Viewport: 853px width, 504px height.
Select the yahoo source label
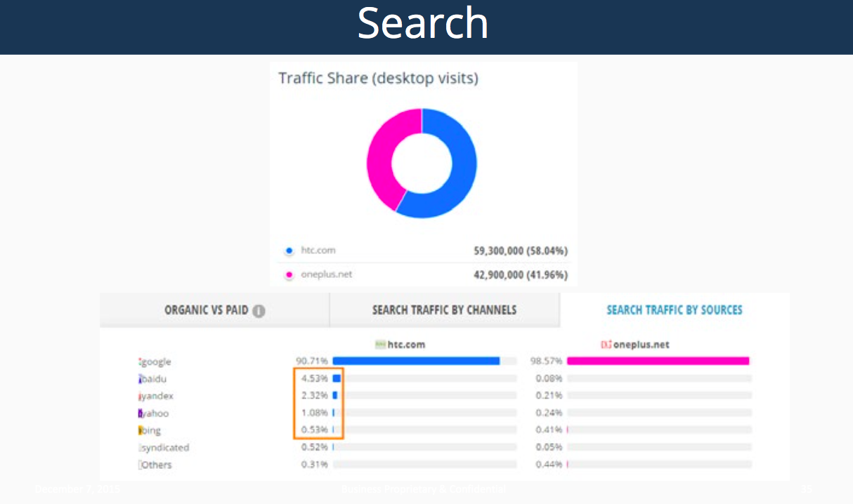point(156,413)
